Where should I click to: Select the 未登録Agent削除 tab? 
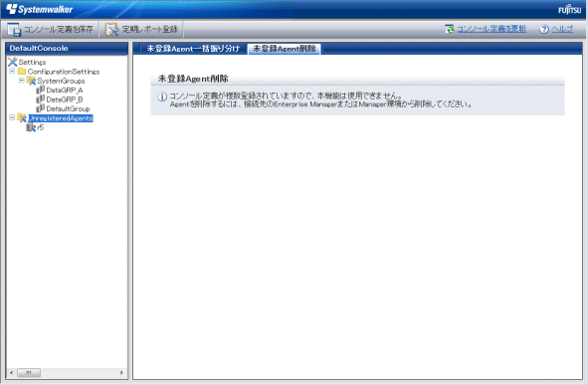pos(285,49)
